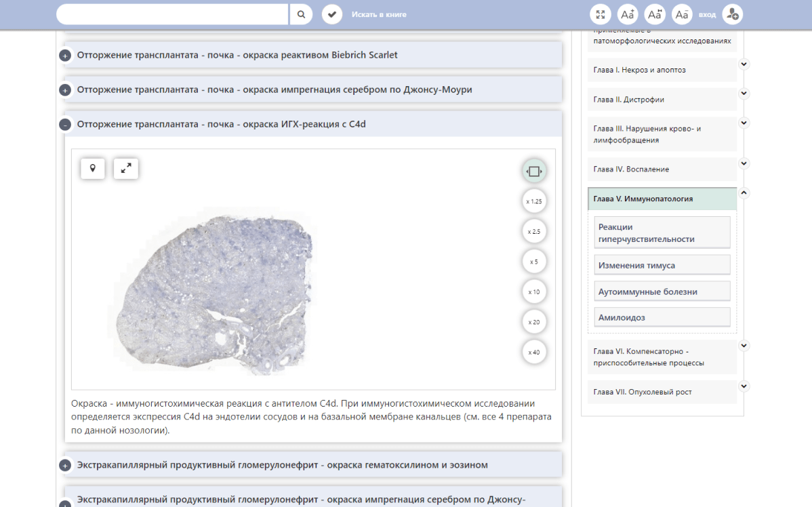Viewport: 812px width, 507px height.
Task: Click the map pin marker icon
Action: tap(93, 168)
